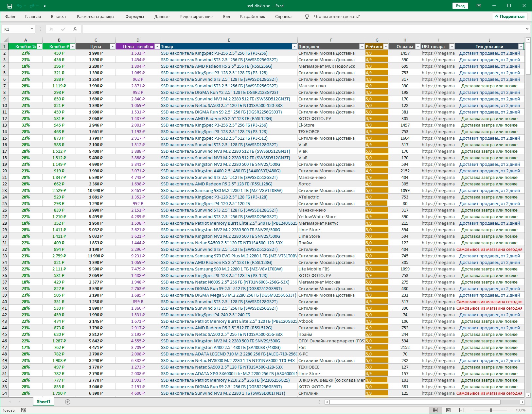Open the filter dropdown for Кешбэк %
Viewport: 532px width, 414px height.
point(39,46)
